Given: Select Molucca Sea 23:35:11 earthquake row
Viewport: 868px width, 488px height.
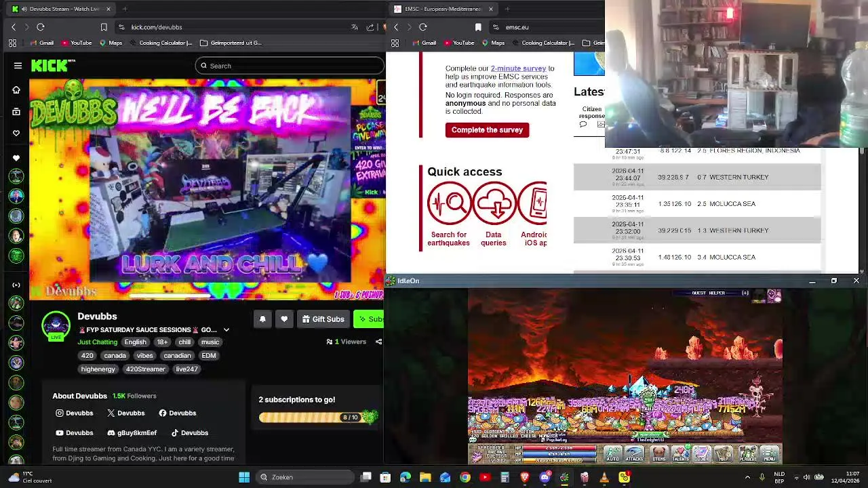Looking at the screenshot, I should tap(697, 204).
